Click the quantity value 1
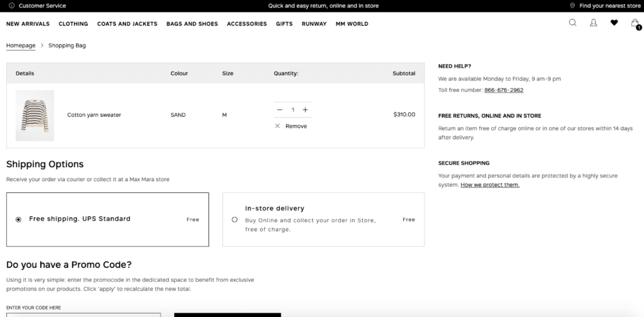The height and width of the screenshot is (317, 644). [x=293, y=109]
